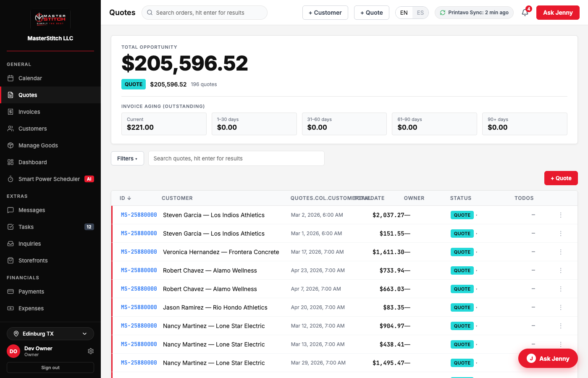This screenshot has width=588, height=378.
Task: Focus the Search quotes input
Action: [x=236, y=158]
